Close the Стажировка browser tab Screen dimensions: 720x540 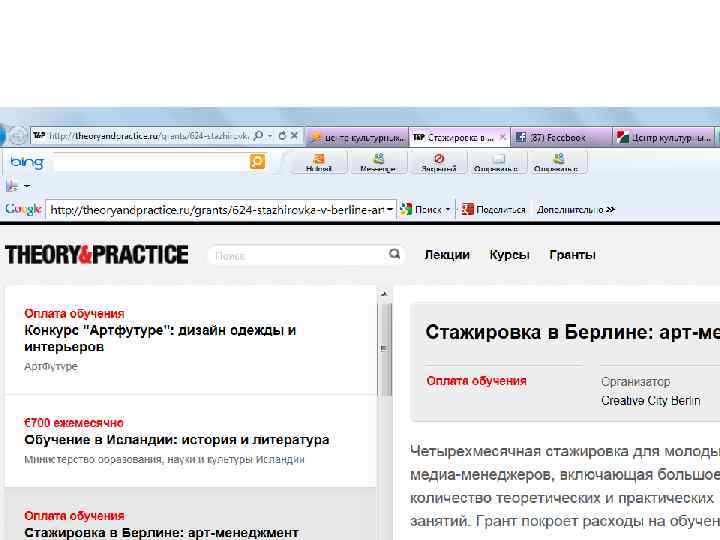click(503, 137)
